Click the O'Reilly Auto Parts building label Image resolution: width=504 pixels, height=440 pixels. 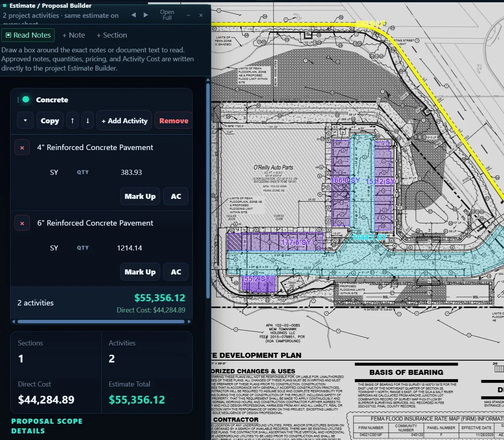(x=273, y=167)
